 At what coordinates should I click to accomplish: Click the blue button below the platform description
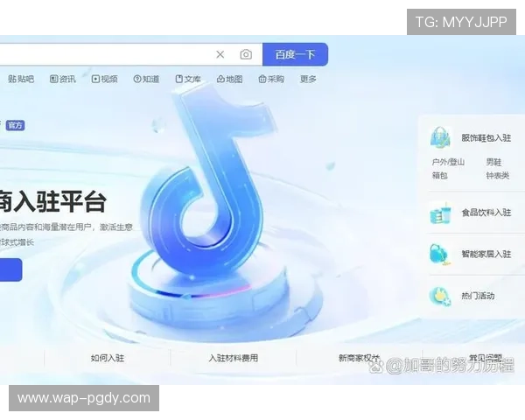pos(10,269)
